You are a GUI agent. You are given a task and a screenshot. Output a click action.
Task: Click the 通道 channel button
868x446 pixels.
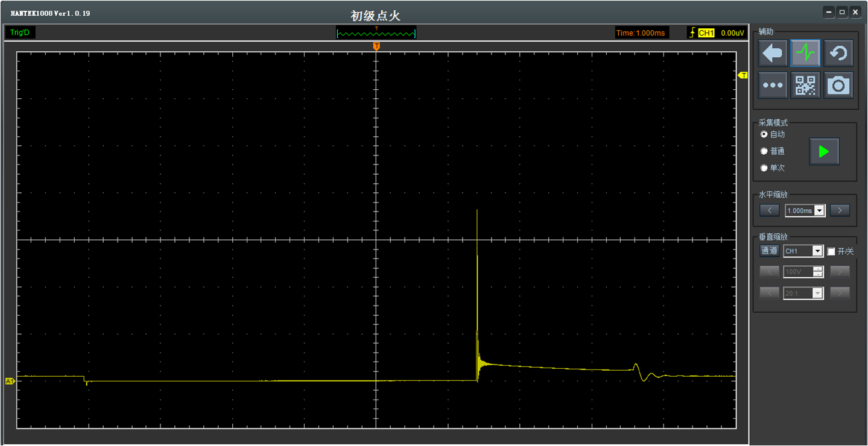click(769, 251)
